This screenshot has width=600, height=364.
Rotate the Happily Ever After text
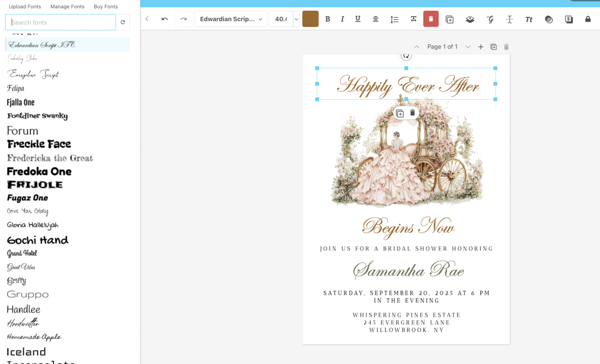pyautogui.click(x=406, y=55)
